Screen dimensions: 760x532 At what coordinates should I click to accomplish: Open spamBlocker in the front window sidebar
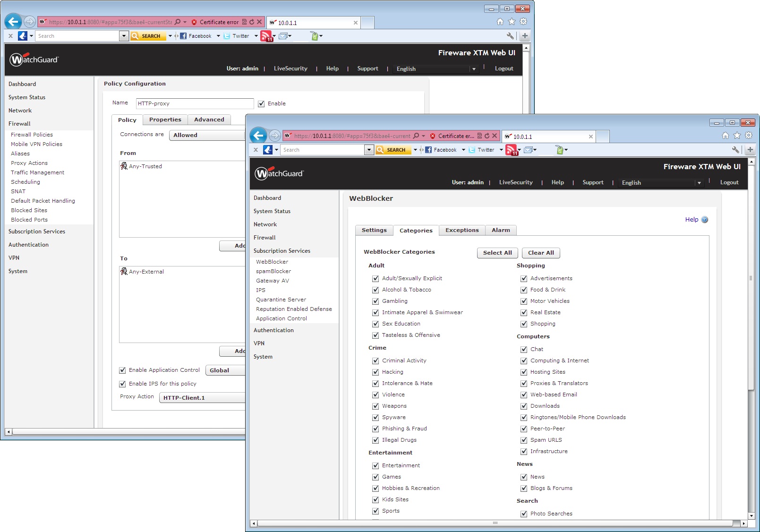coord(273,271)
